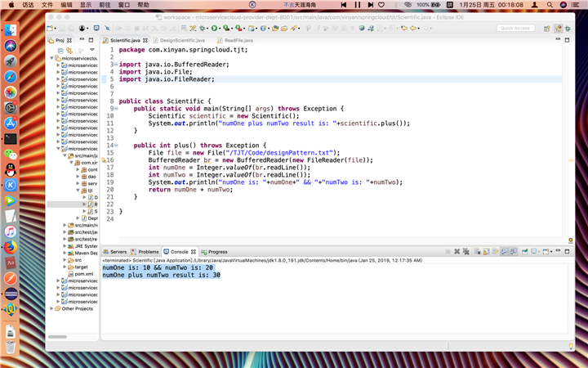The height and width of the screenshot is (368, 588).
Task: Click the Open Console icon
Action: (x=546, y=252)
